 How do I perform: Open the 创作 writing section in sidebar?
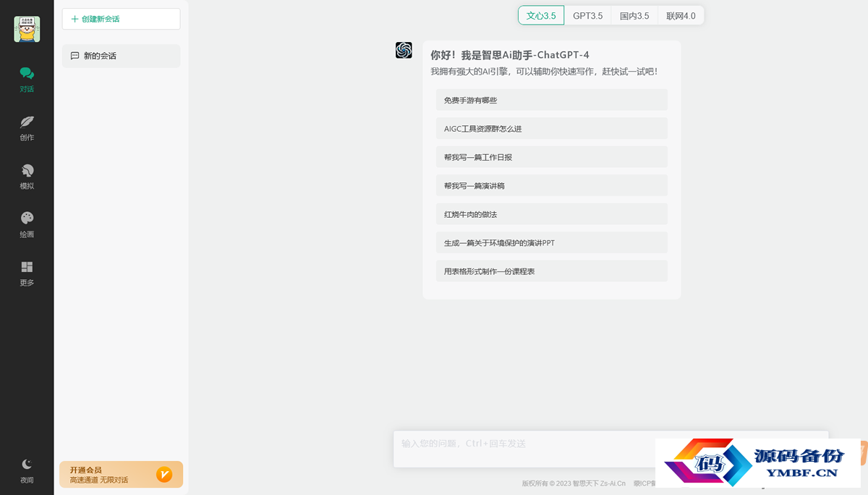coord(27,128)
